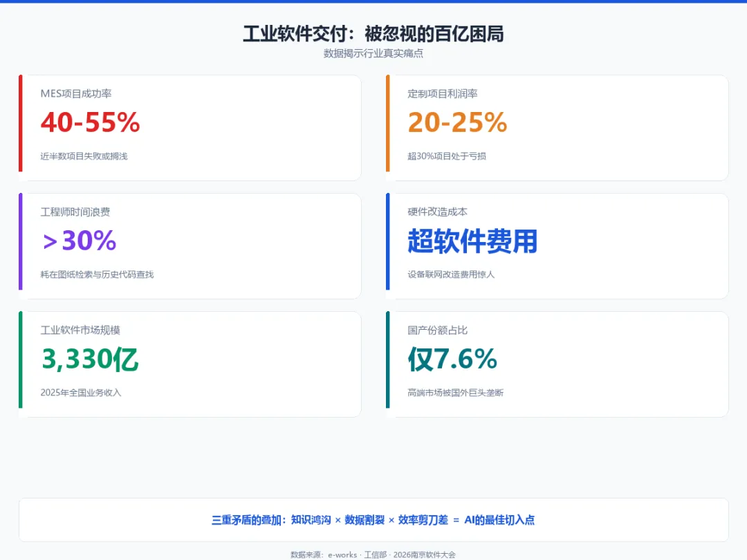Click the note 2025年全国业务收入
747x560 pixels.
point(81,393)
